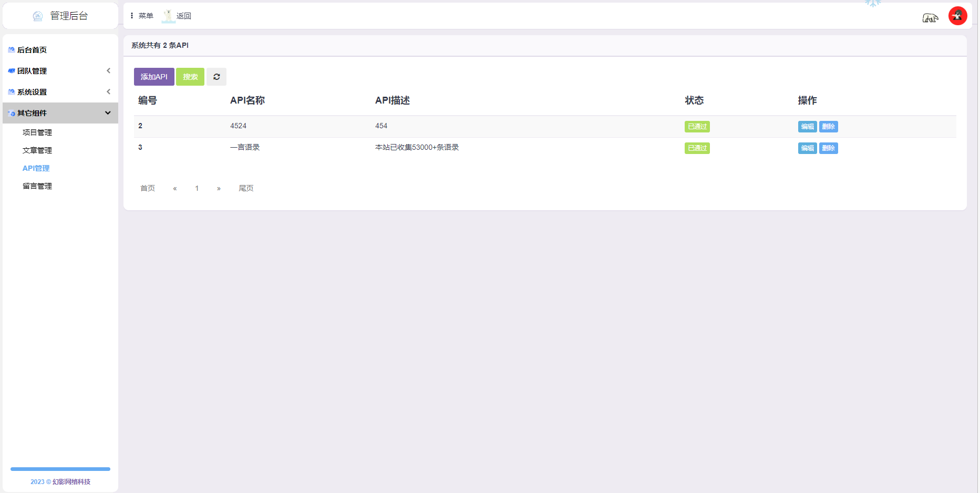This screenshot has height=493, width=980.
Task: Select 文章管理 in the sidebar
Action: [x=37, y=150]
